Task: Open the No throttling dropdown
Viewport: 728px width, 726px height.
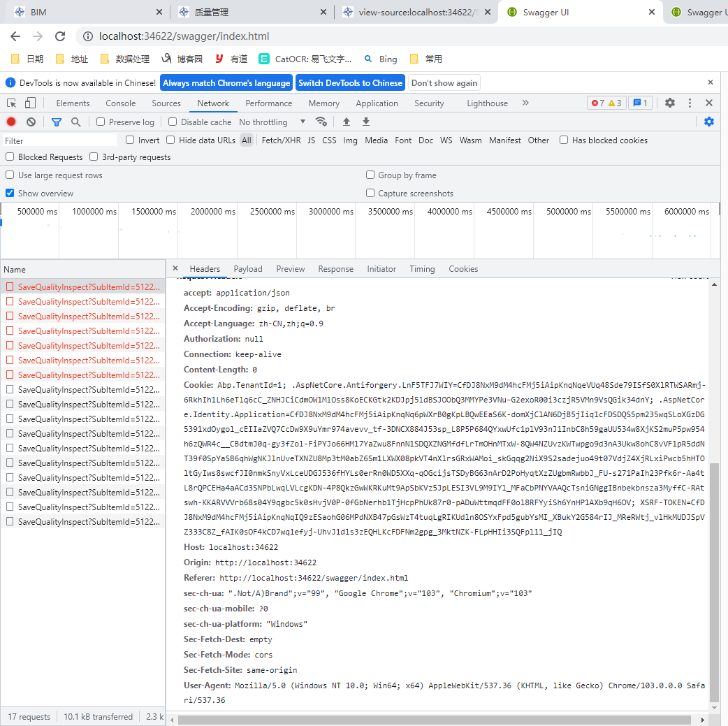Action: [272, 122]
